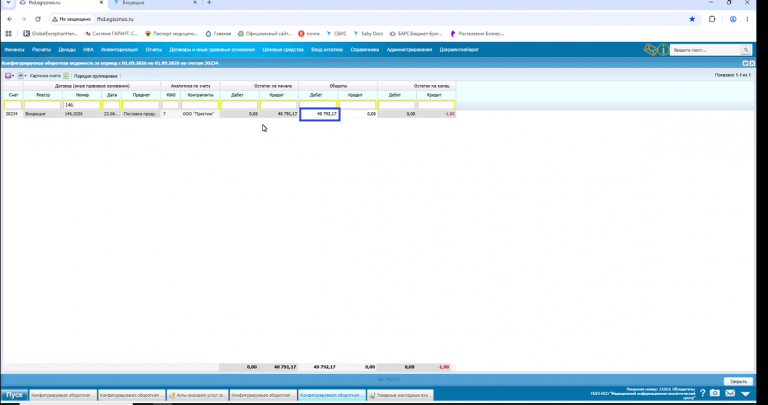Viewport: 768px width, 405px height.
Task: Open the Паспорт медицинс... bookmark
Action: pyautogui.click(x=171, y=34)
